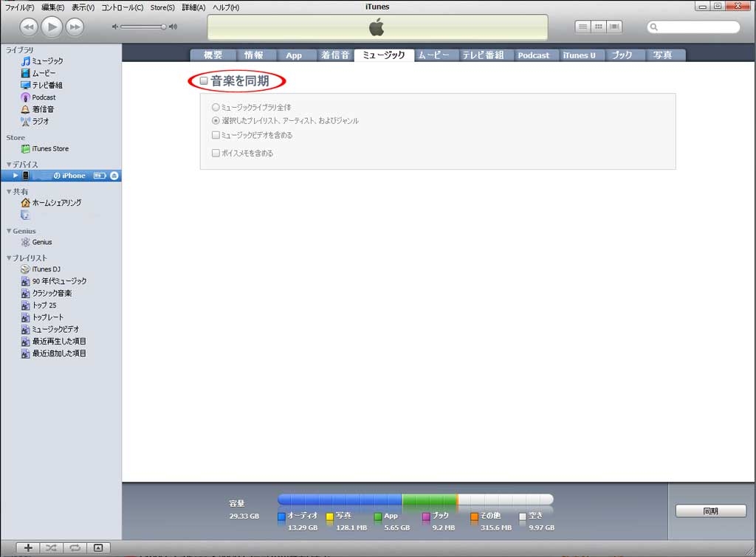Open the ファイル(F) menu

click(20, 7)
